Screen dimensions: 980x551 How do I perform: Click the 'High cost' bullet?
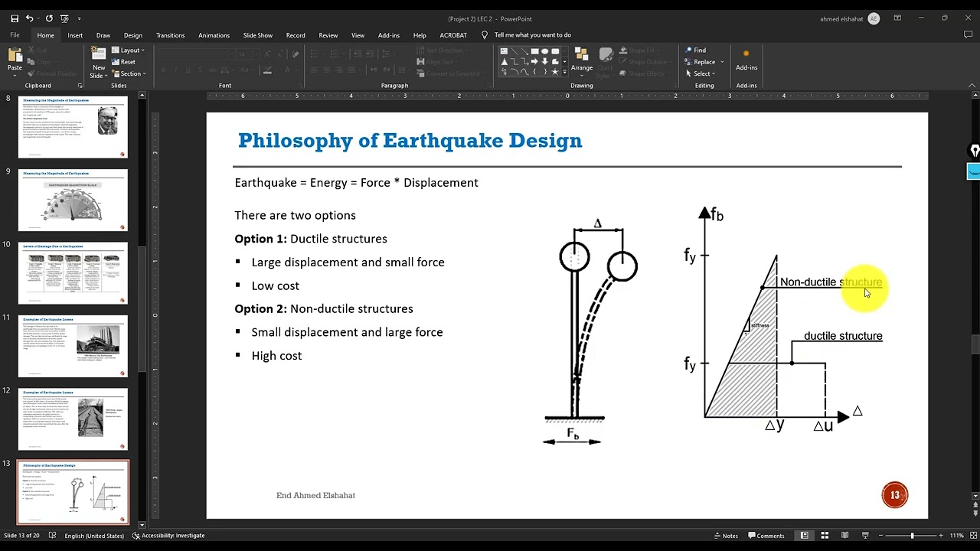coord(276,356)
